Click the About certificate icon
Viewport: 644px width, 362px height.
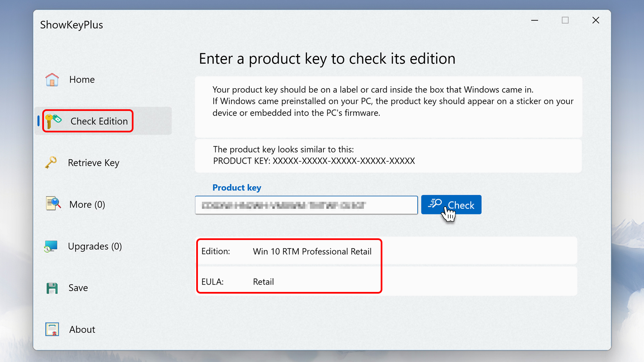tap(52, 329)
